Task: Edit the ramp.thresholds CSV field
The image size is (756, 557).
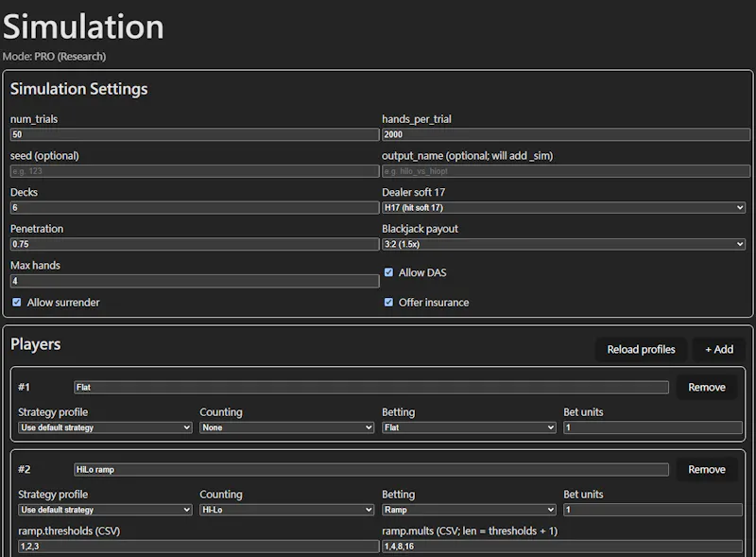Action: (198, 547)
